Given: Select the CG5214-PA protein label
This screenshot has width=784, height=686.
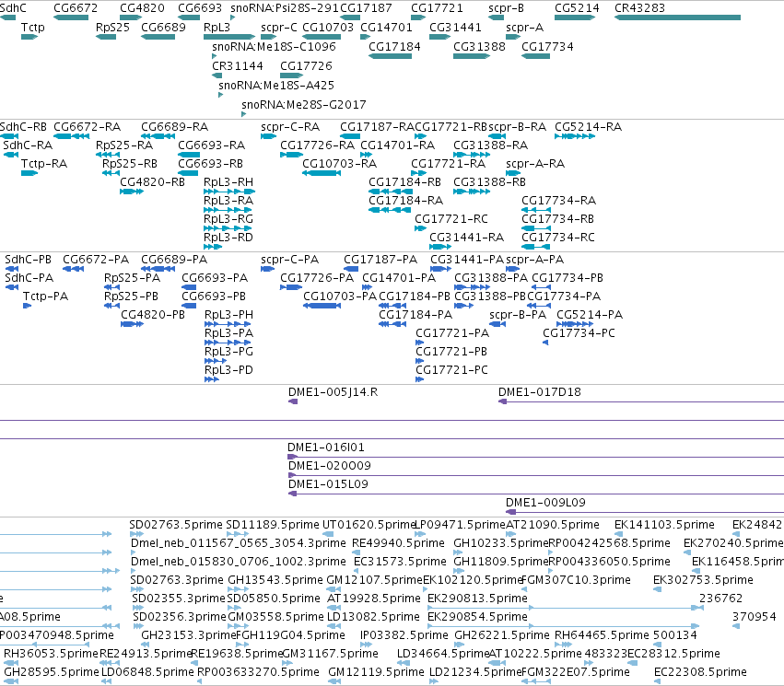Looking at the screenshot, I should click(x=590, y=315).
